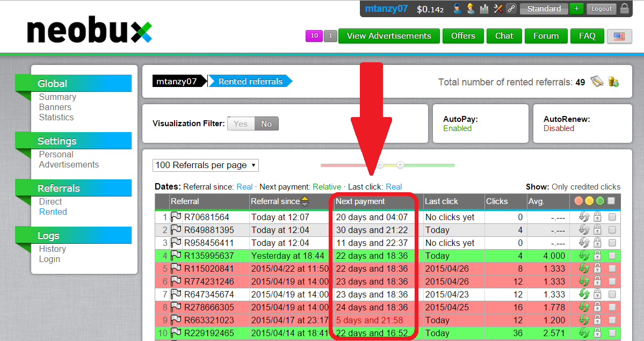Click the Relative link for Next payment
The width and height of the screenshot is (644, 341).
[x=327, y=187]
